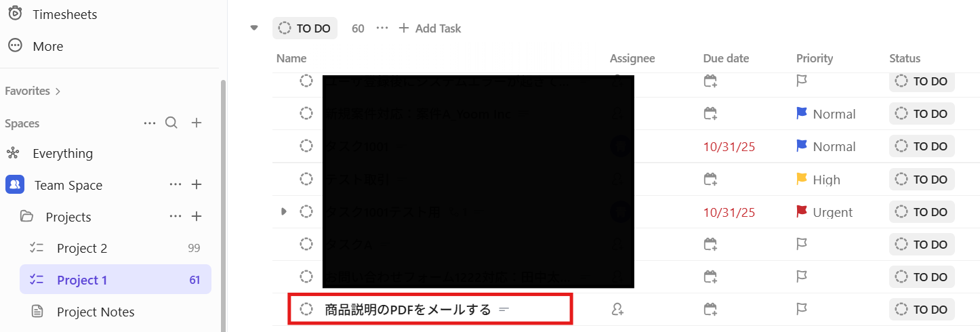Open TO DO group options ellipsis
980x332 pixels.
tap(382, 28)
